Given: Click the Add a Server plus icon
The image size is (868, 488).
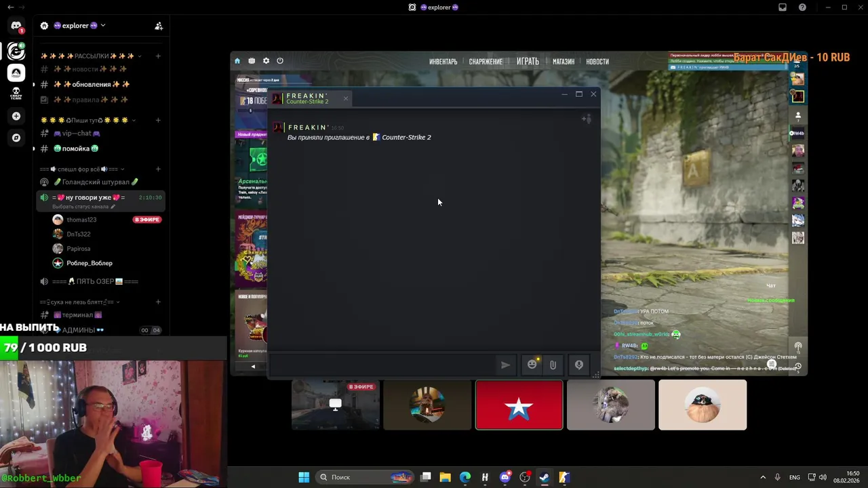Looking at the screenshot, I should click(16, 116).
